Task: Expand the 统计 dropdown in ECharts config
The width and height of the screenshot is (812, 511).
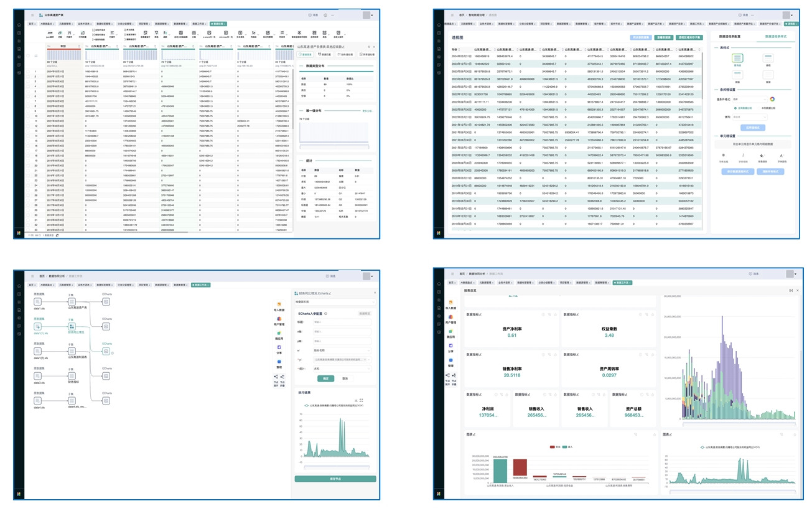Action: click(342, 368)
